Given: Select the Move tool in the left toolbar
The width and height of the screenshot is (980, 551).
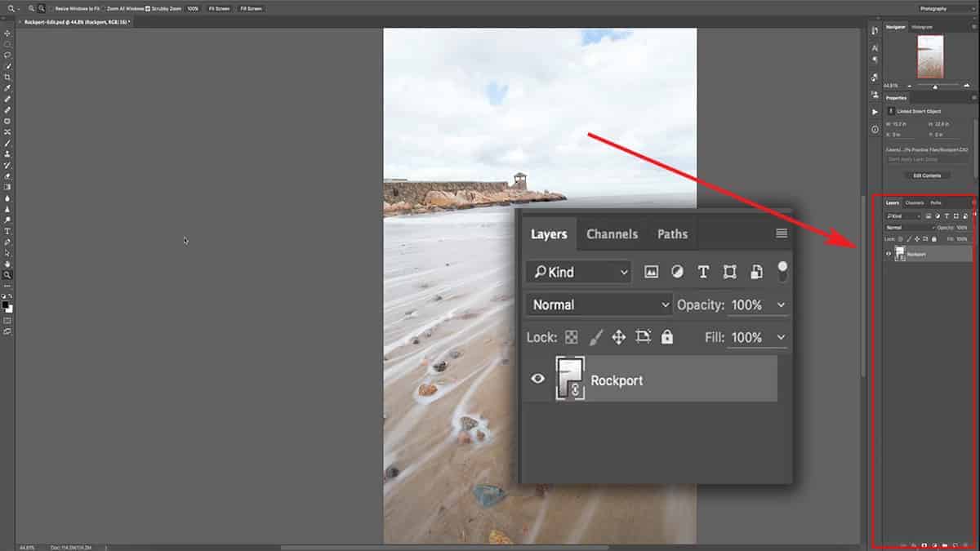Looking at the screenshot, I should coord(7,33).
